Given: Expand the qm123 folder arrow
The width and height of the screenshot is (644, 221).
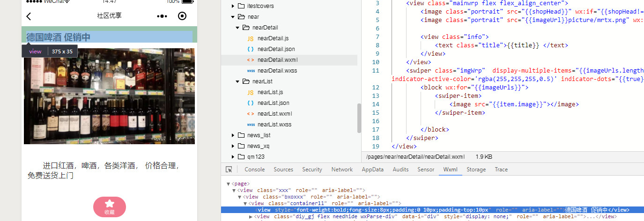Looking at the screenshot, I should coord(233,157).
